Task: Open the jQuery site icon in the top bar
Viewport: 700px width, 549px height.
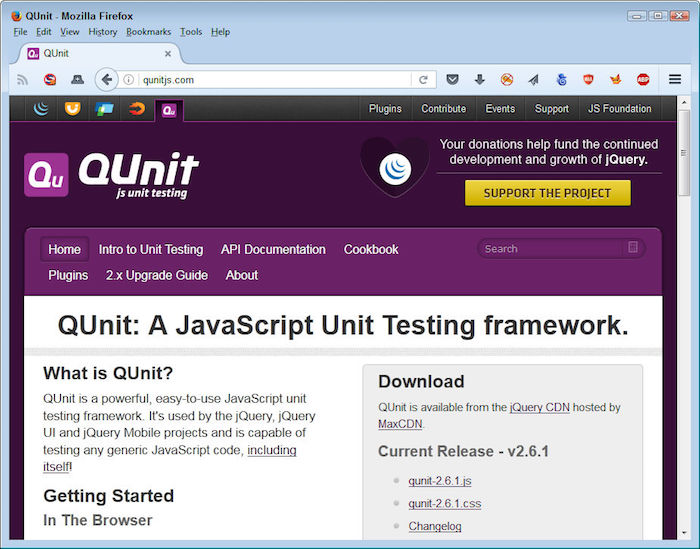Action: [x=41, y=108]
